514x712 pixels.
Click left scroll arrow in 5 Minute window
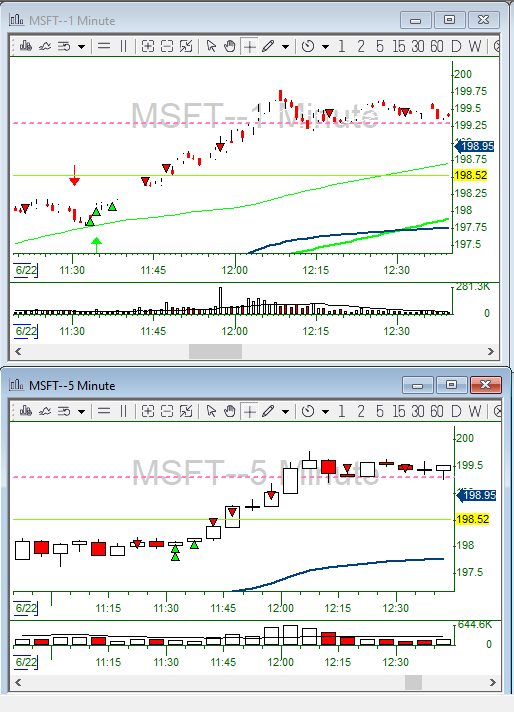coord(18,682)
